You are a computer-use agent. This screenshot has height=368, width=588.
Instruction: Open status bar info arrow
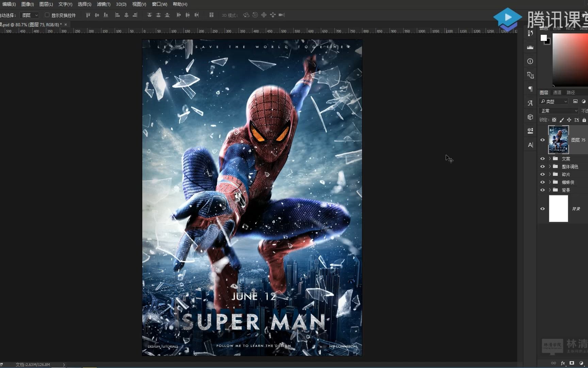(x=64, y=365)
